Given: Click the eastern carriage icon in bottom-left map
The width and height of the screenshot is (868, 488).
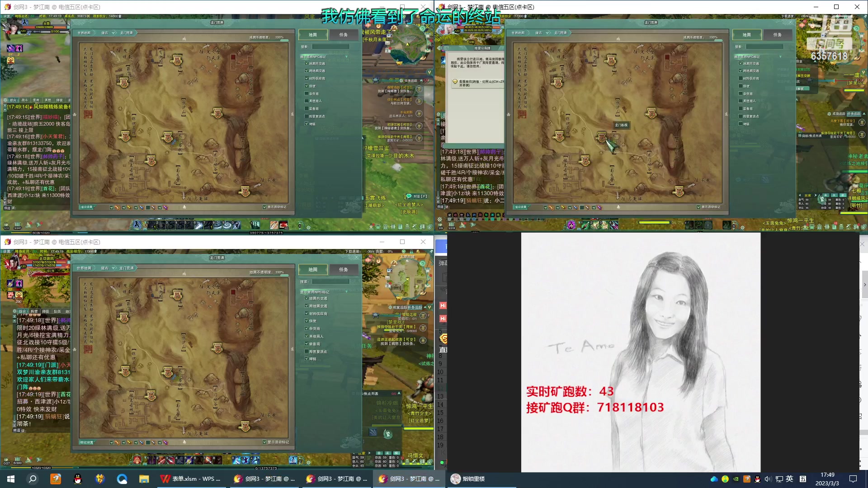Looking at the screenshot, I should point(217,347).
